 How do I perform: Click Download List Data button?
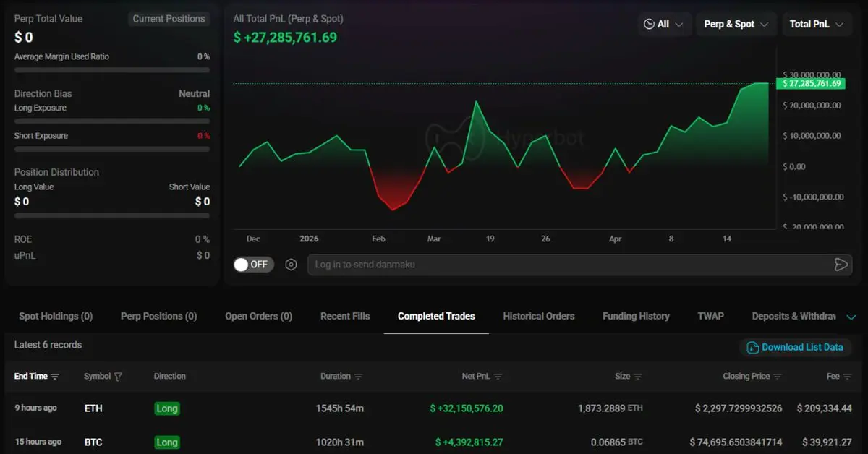click(x=795, y=348)
